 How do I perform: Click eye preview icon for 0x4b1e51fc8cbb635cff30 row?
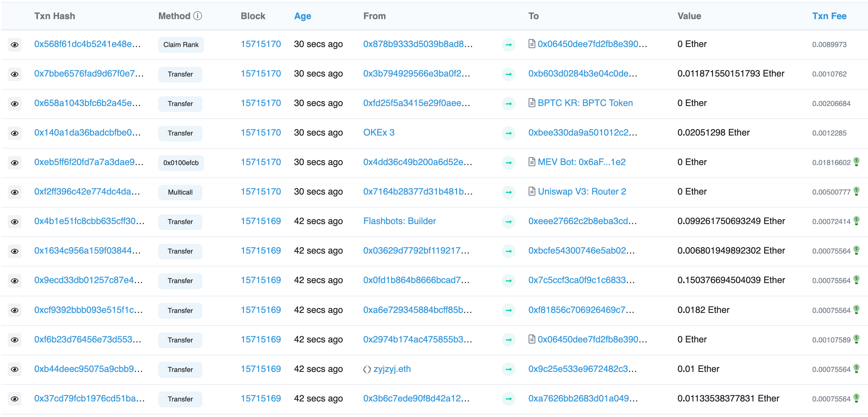(15, 222)
